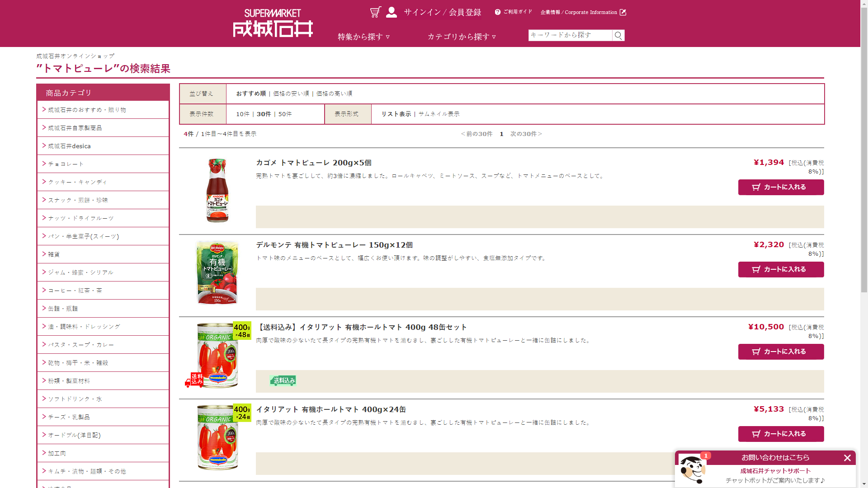Expand the 特集から探す dropdown menu
Viewport: 868px width, 488px height.
click(364, 37)
